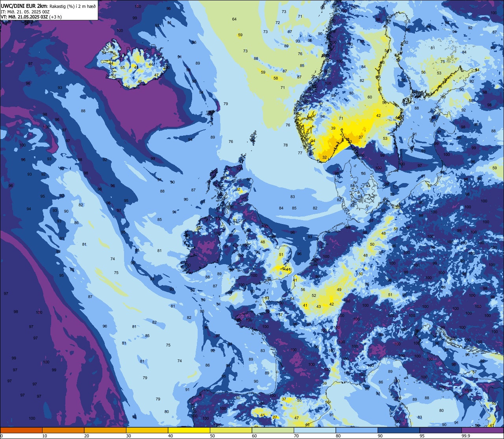Choose the 70–80 light blue legend swatch
The width and height of the screenshot is (504, 439).
coord(315,430)
